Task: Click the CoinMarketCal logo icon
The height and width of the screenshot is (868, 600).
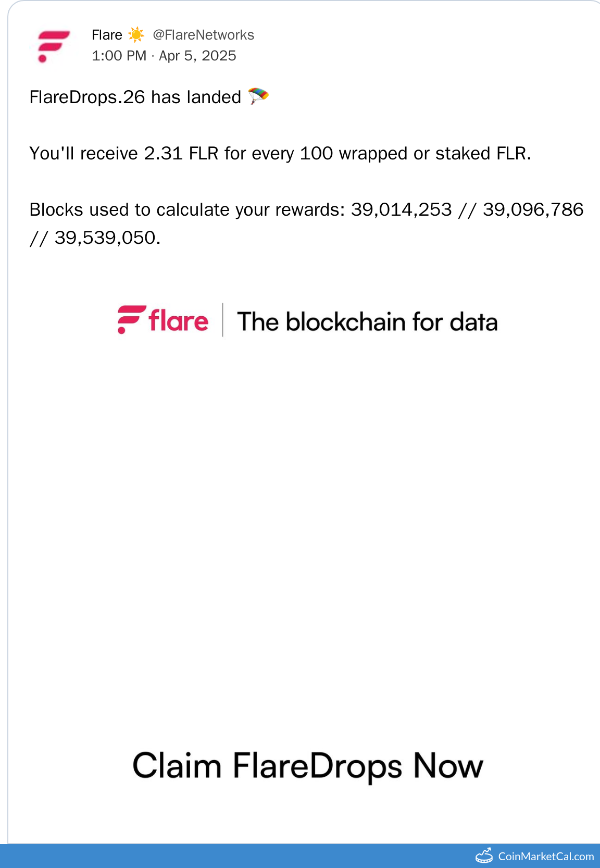Action: 484,856
